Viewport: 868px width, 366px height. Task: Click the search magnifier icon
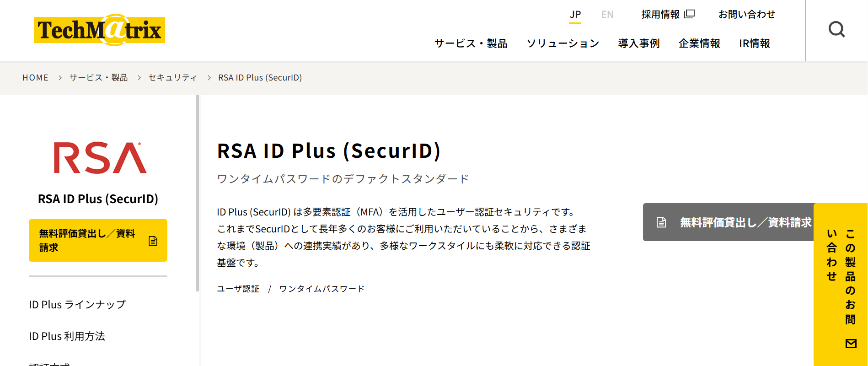click(x=836, y=30)
